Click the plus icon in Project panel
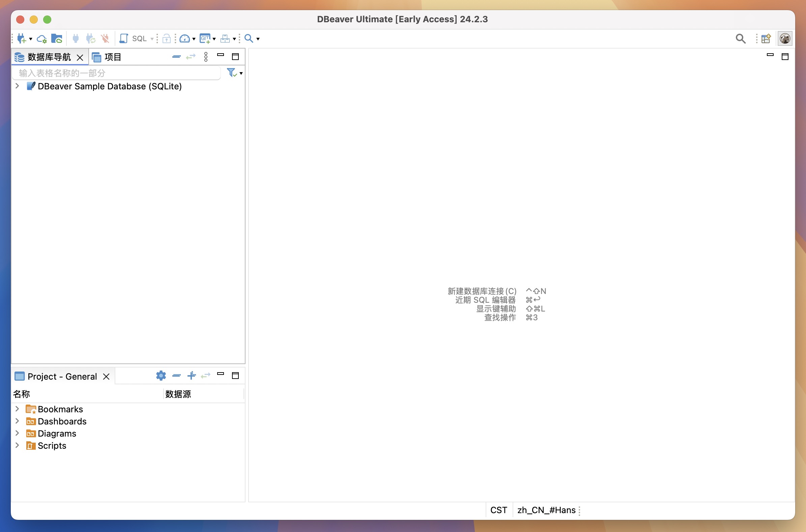The width and height of the screenshot is (806, 532). tap(192, 375)
